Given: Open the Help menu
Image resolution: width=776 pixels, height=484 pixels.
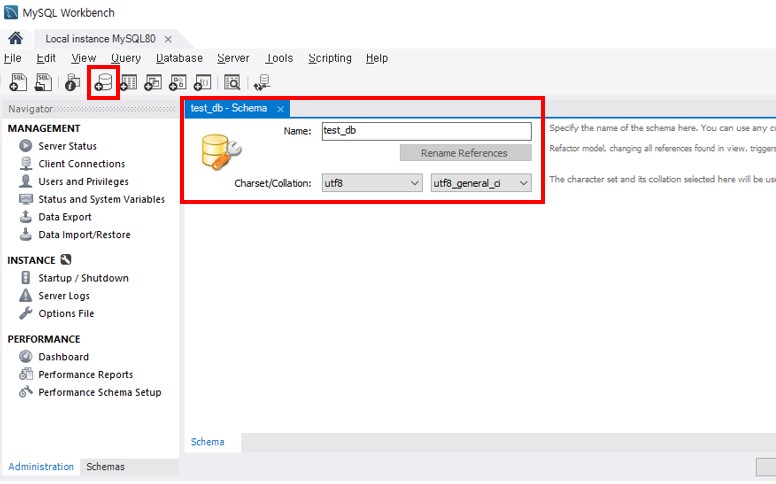Looking at the screenshot, I should point(377,58).
